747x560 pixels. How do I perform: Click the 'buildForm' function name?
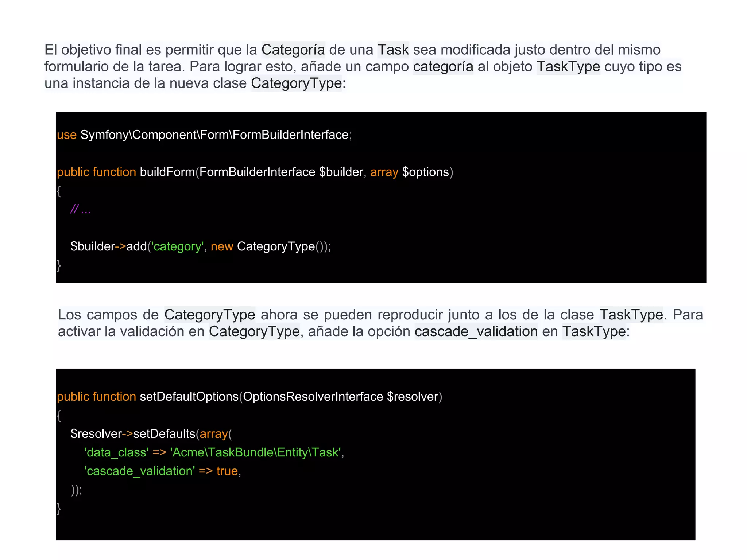167,172
